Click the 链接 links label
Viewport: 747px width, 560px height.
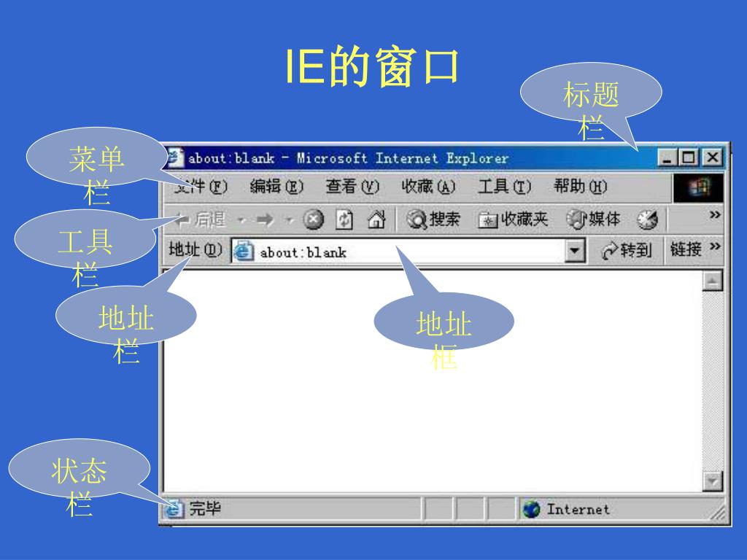coord(686,249)
